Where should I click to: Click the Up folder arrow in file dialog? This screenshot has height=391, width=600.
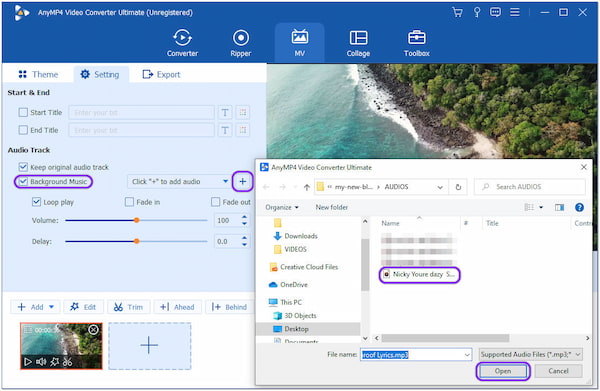coord(307,187)
